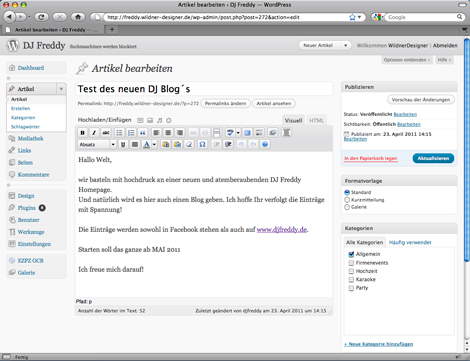Image resolution: width=470 pixels, height=361 pixels.
Task: Open the Omega special character picker
Action: coord(202,144)
